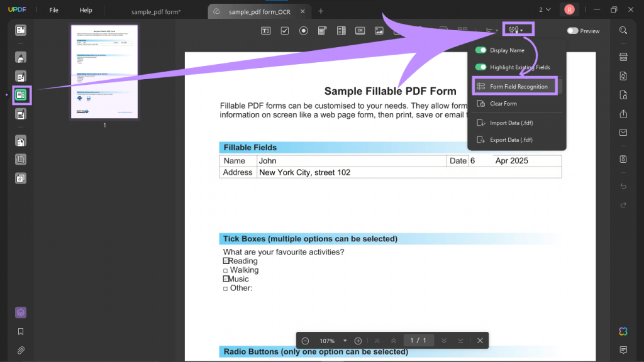Select the OK Button form tool
Screen dimensions: 644x362
point(360,31)
